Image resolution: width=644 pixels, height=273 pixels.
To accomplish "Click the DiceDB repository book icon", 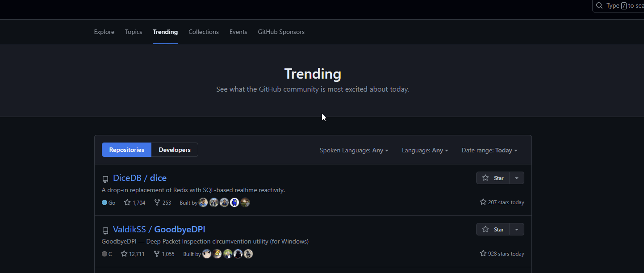I will [x=105, y=179].
